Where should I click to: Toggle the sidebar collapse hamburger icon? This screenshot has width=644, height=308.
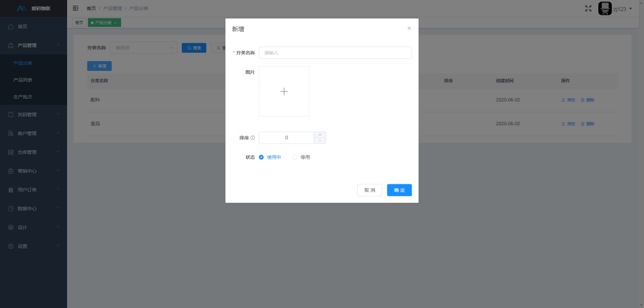[x=76, y=8]
